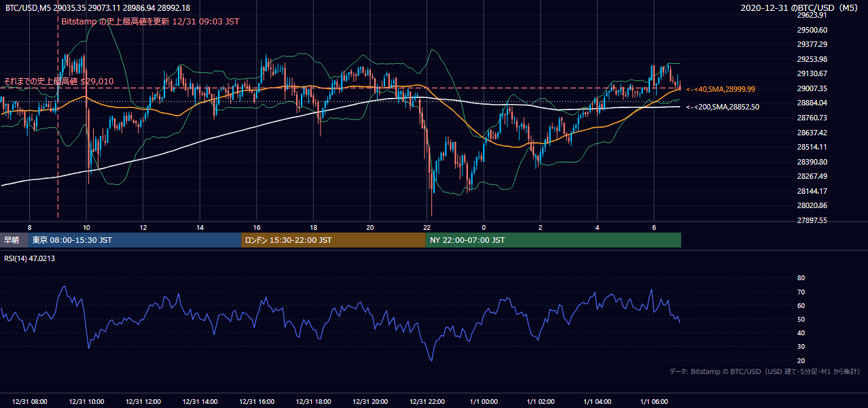Click the price axis value 29253.98

click(812, 59)
